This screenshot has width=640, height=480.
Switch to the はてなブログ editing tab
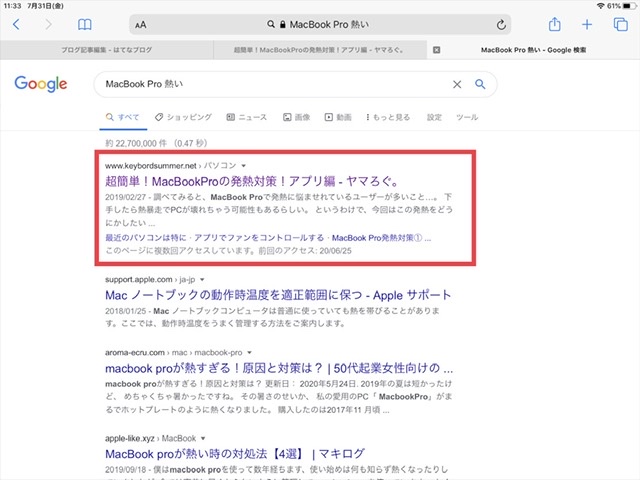coord(107,50)
